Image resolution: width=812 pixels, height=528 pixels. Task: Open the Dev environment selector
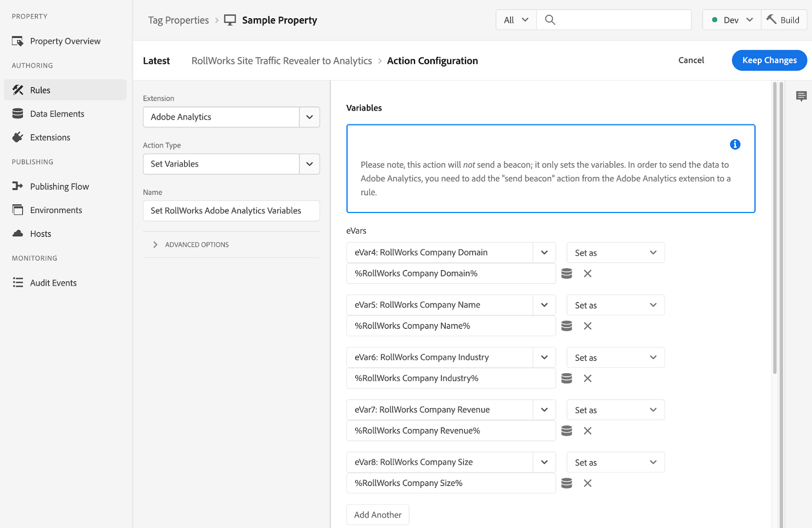pos(731,20)
